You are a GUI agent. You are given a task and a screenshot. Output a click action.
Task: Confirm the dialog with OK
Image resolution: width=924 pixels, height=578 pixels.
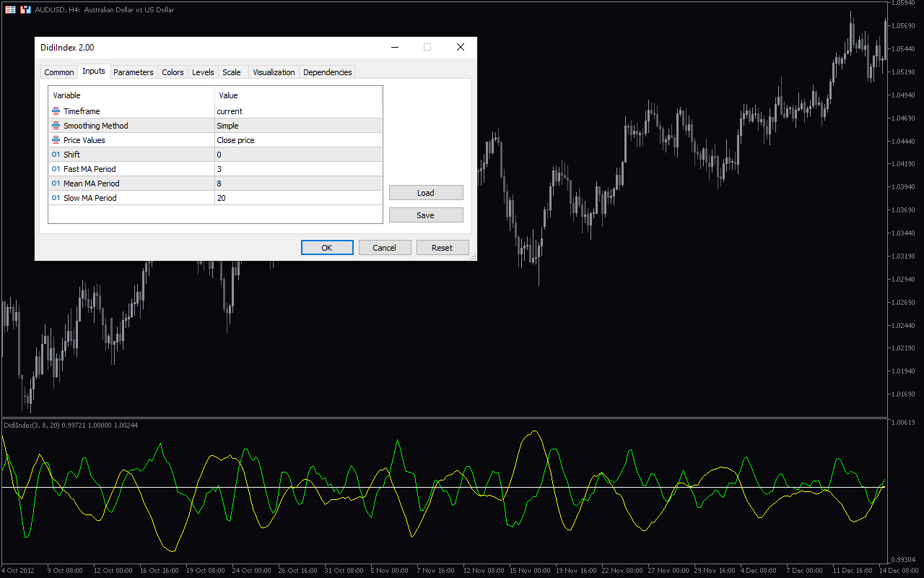coord(327,248)
